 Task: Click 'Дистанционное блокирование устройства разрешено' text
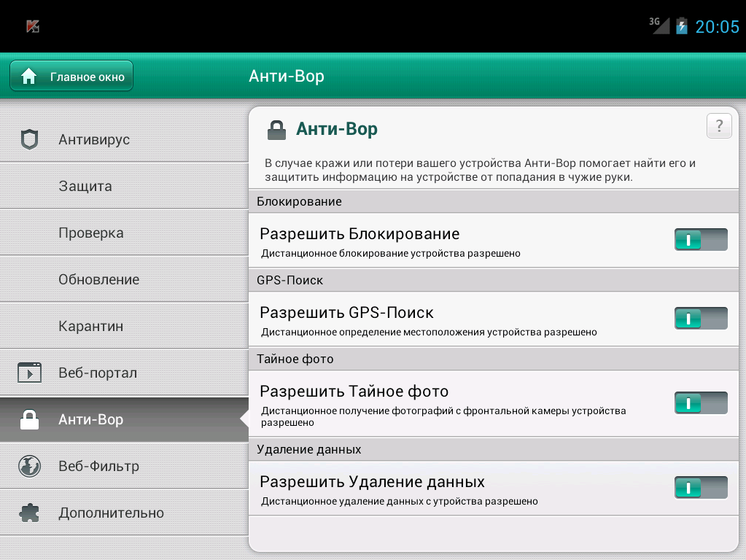[391, 254]
